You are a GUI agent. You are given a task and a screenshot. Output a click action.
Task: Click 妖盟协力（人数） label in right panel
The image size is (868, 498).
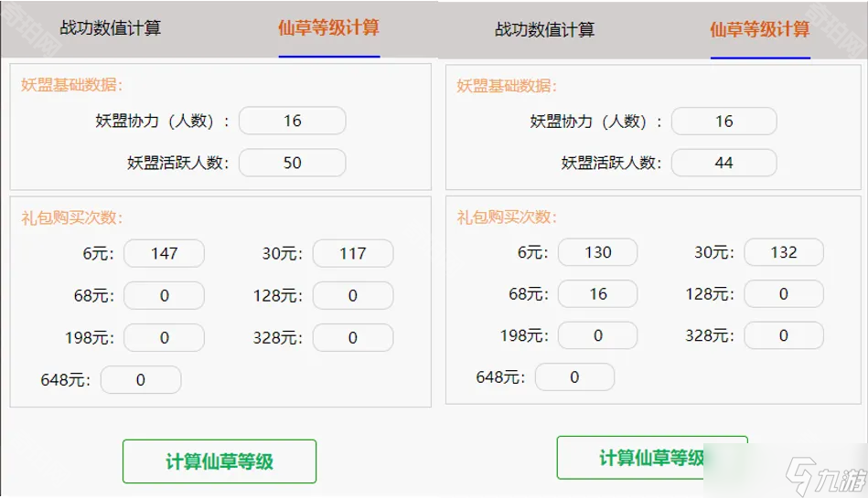coord(595,122)
